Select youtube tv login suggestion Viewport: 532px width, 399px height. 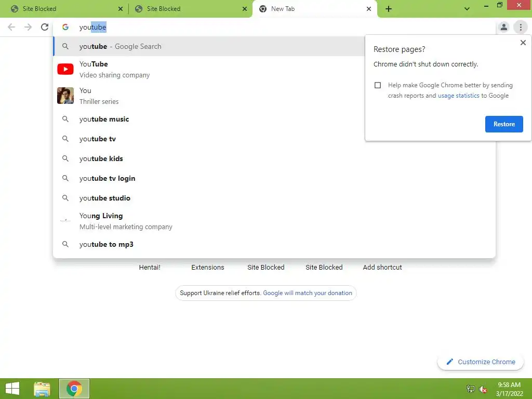tap(274, 178)
